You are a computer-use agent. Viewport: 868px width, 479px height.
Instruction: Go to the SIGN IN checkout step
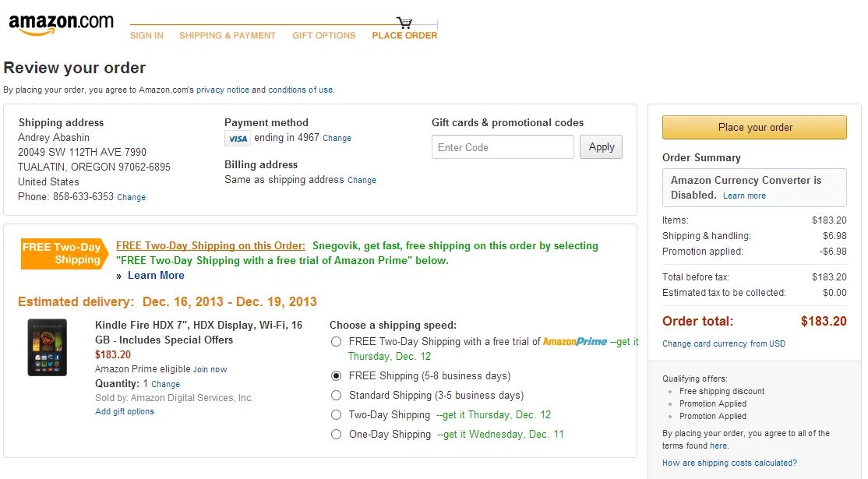click(146, 36)
